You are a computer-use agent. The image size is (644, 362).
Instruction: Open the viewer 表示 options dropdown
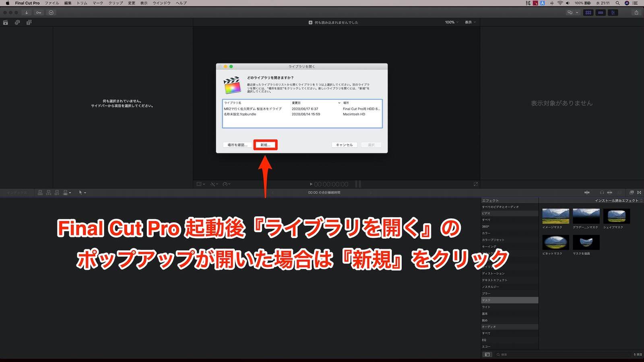(x=470, y=23)
